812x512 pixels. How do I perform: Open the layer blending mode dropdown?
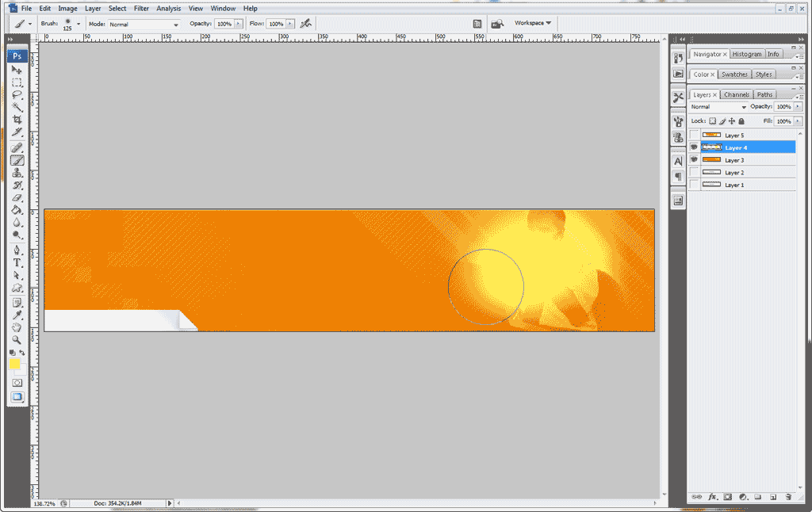pos(718,107)
